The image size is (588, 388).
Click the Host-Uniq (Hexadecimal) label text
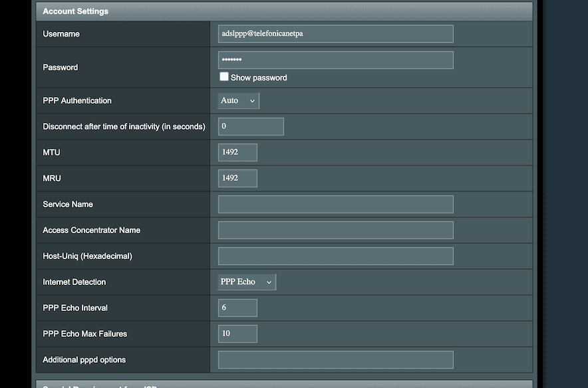87,256
